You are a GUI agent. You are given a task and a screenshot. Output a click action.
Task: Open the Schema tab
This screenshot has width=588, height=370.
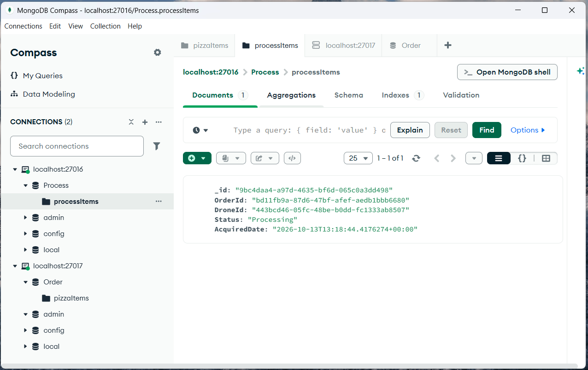click(x=349, y=95)
